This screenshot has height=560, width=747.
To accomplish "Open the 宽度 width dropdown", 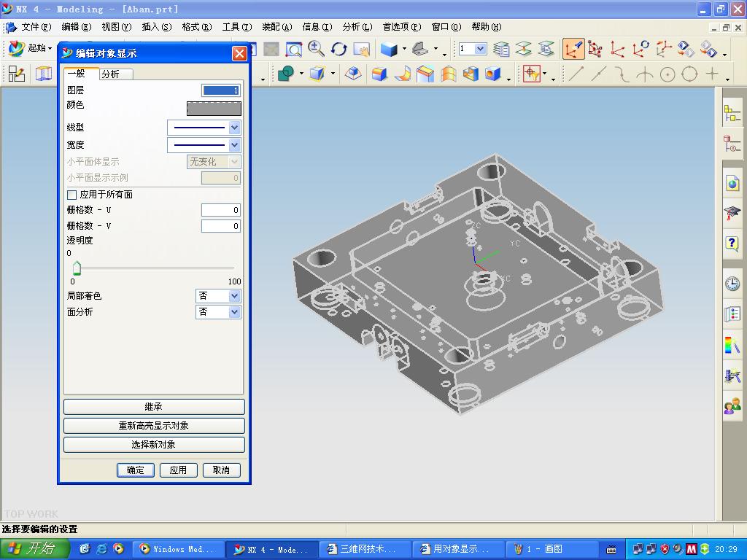I will tap(234, 145).
